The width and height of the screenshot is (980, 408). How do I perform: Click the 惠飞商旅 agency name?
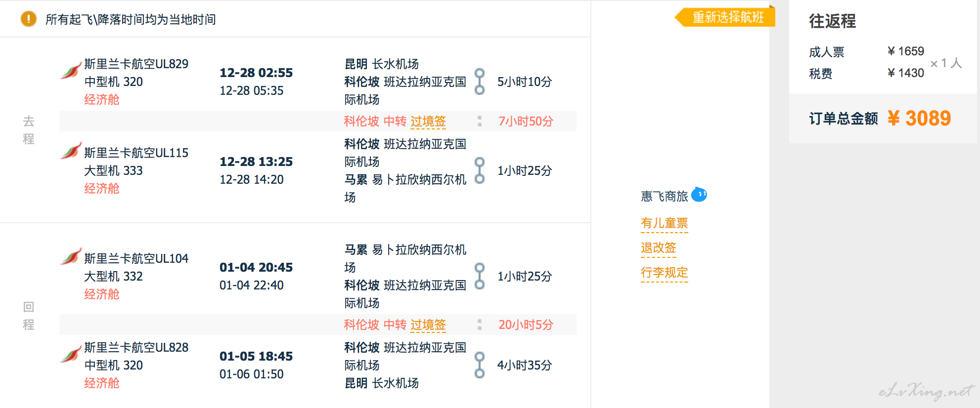point(665,197)
